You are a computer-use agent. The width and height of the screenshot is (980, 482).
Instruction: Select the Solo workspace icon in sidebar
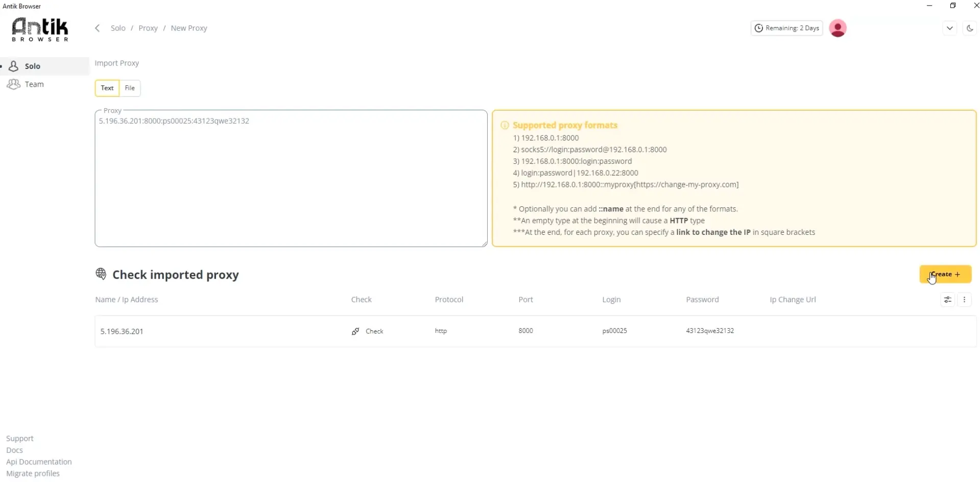(x=13, y=66)
